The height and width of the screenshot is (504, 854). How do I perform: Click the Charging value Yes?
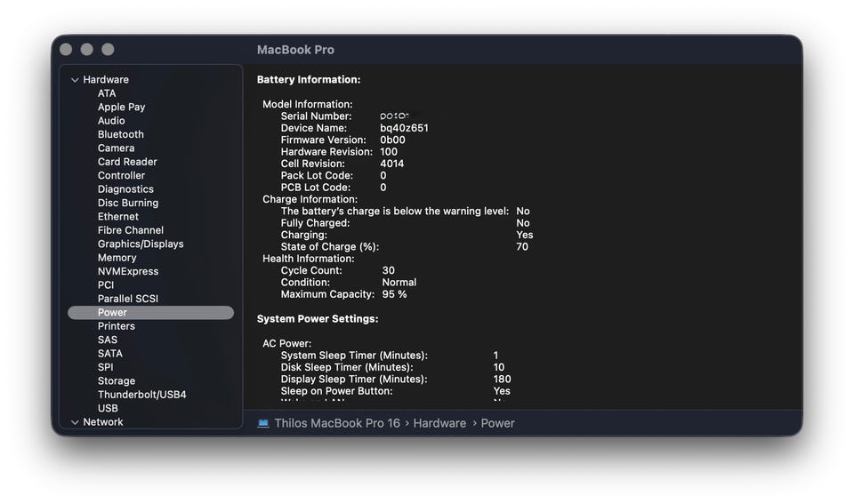525,236
